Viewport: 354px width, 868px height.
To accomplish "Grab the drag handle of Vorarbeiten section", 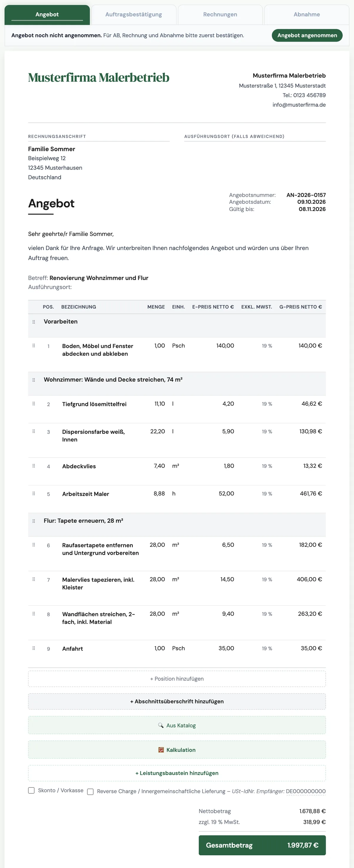I will [34, 322].
